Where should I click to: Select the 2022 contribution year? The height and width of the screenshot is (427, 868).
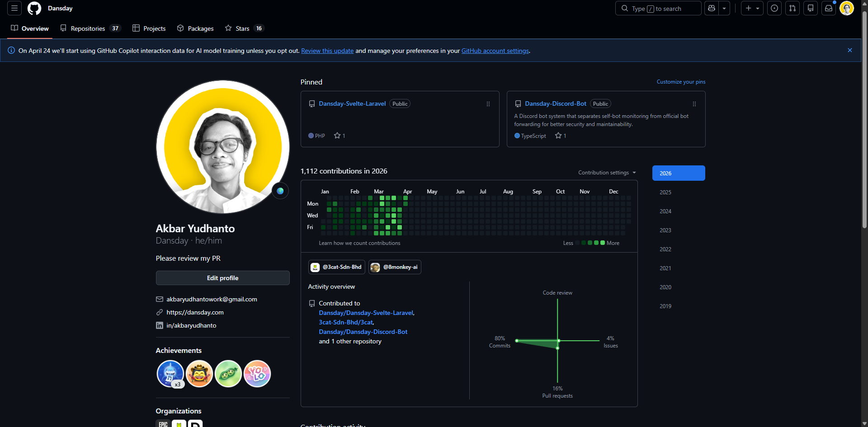[679, 249]
